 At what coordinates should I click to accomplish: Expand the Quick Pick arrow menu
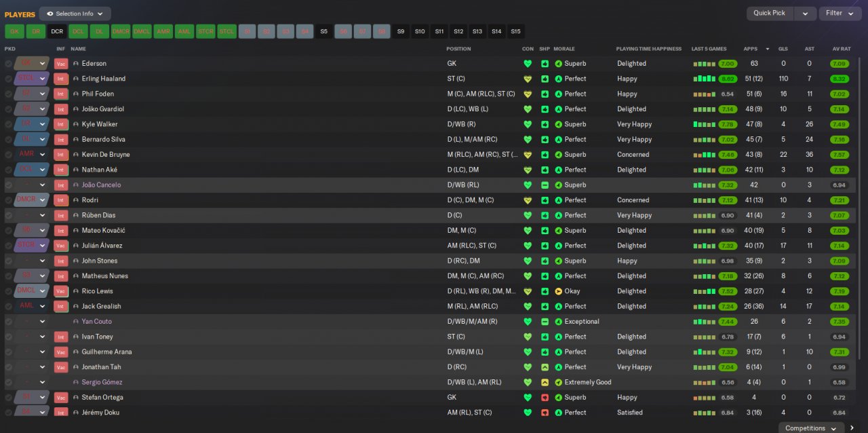pos(805,13)
